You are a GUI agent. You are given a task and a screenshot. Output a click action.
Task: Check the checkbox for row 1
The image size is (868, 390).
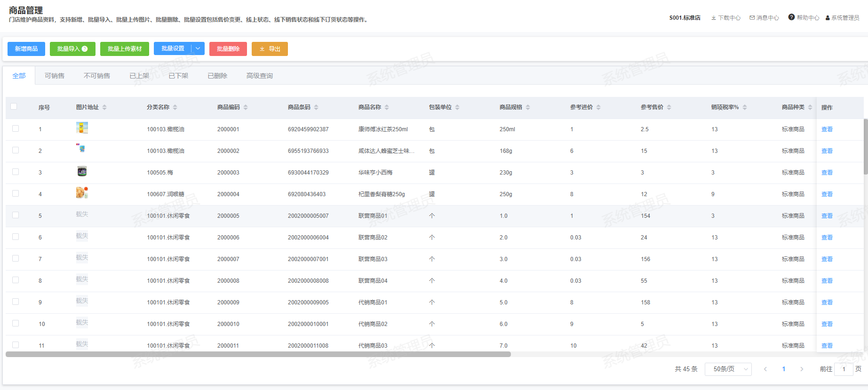[x=16, y=128]
